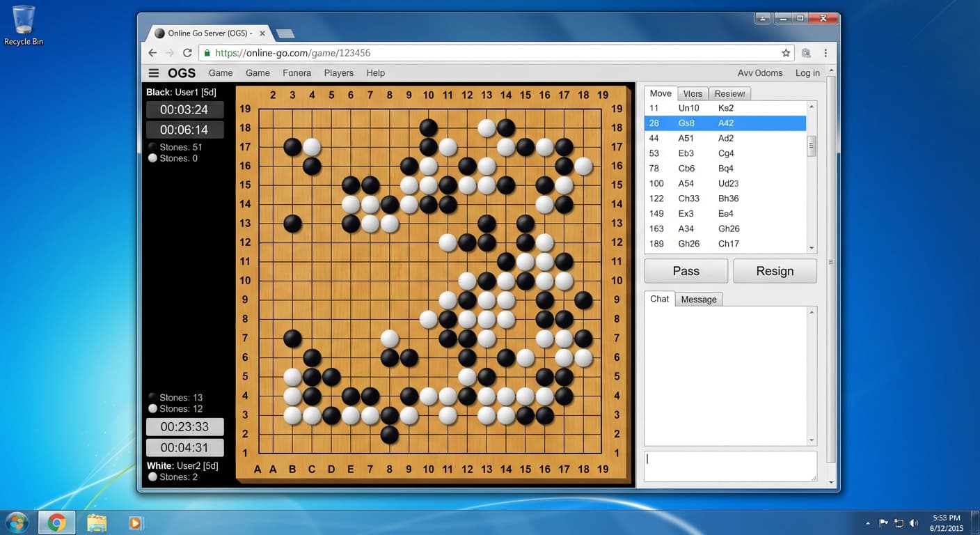Open Chrome's three-dot menu
Viewport: 980px width, 535px height.
(825, 53)
